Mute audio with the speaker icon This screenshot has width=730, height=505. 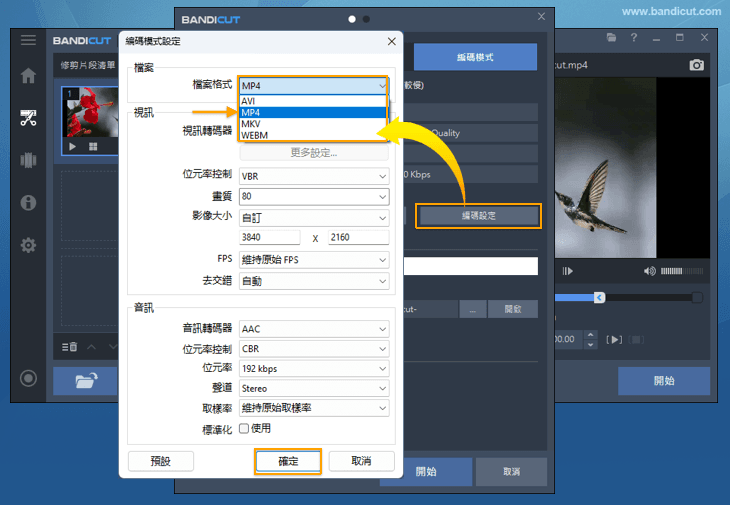click(x=651, y=271)
